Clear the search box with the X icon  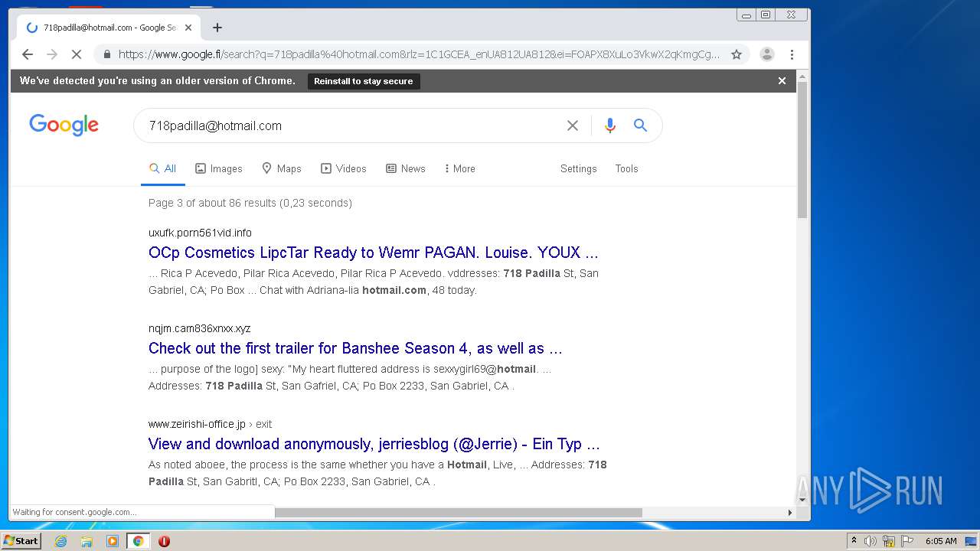click(x=573, y=126)
